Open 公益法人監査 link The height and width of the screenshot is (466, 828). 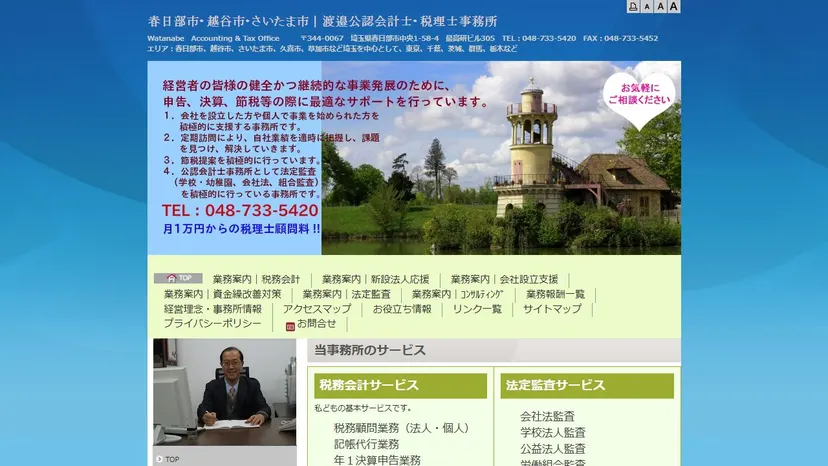(552, 449)
